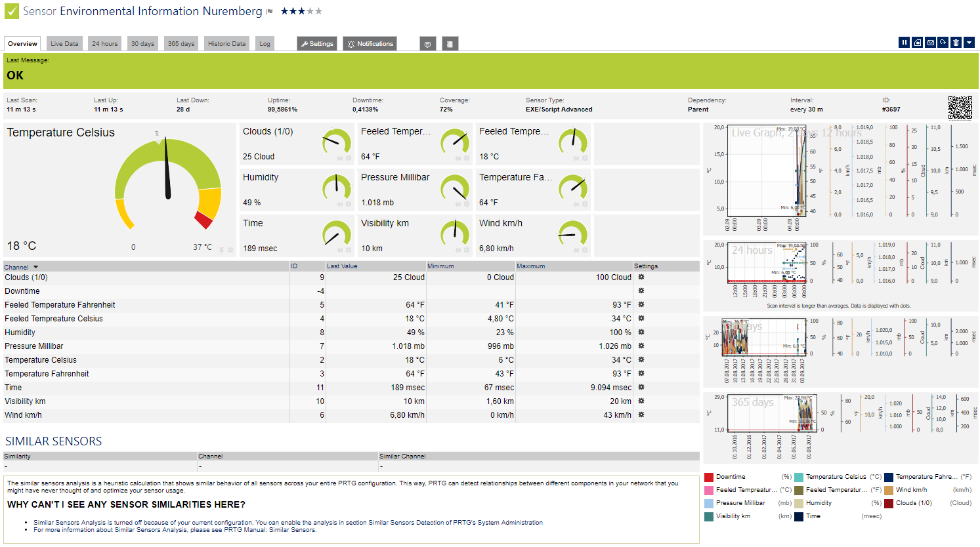The width and height of the screenshot is (980, 547).
Task: Toggle Downtime series in graph legend
Action: tap(709, 477)
